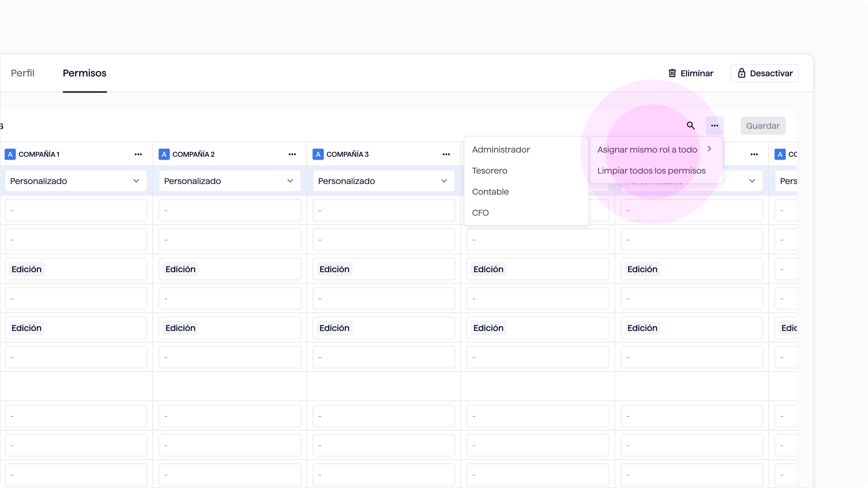
Task: Open Compañía 1 three-dot options
Action: coord(138,154)
